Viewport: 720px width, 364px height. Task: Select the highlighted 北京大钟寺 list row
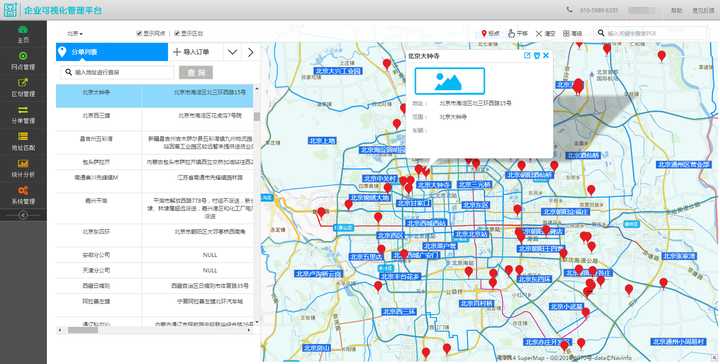click(x=154, y=95)
